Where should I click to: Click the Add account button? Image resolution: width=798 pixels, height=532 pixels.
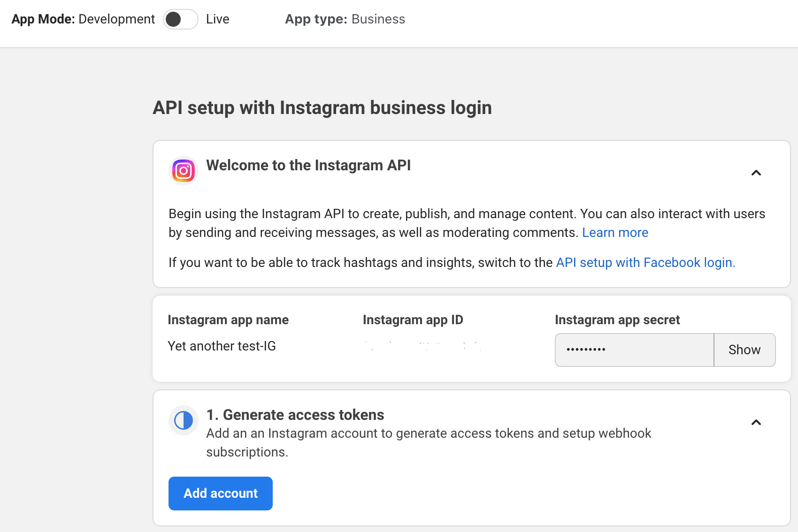pos(220,493)
